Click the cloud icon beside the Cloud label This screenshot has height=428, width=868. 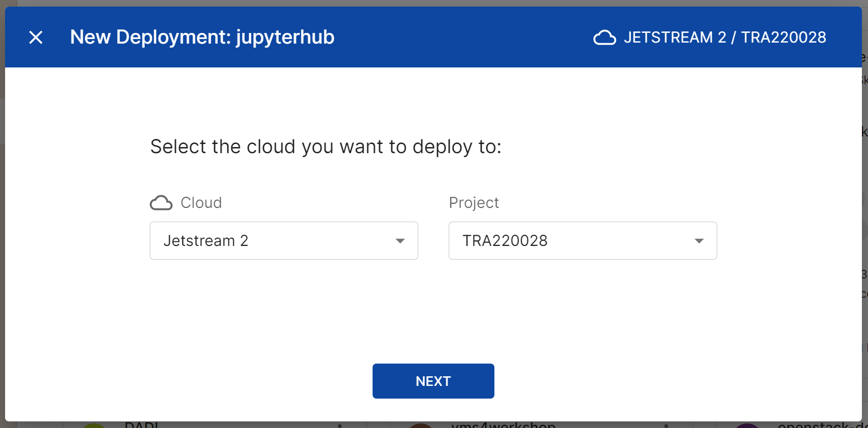[161, 203]
